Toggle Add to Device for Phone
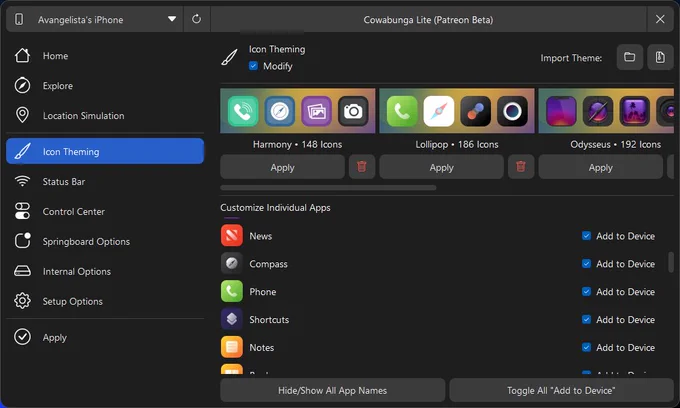The height and width of the screenshot is (408, 680). point(586,291)
